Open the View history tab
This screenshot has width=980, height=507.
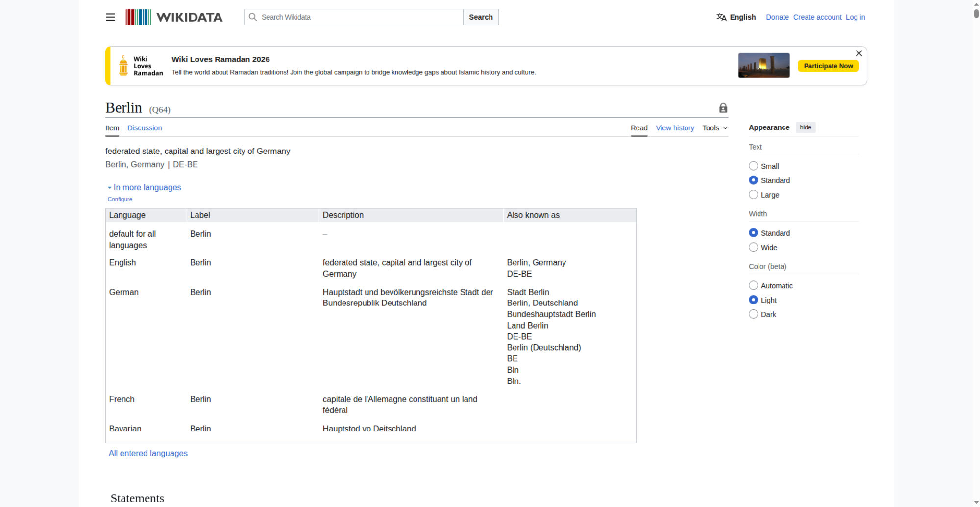675,128
